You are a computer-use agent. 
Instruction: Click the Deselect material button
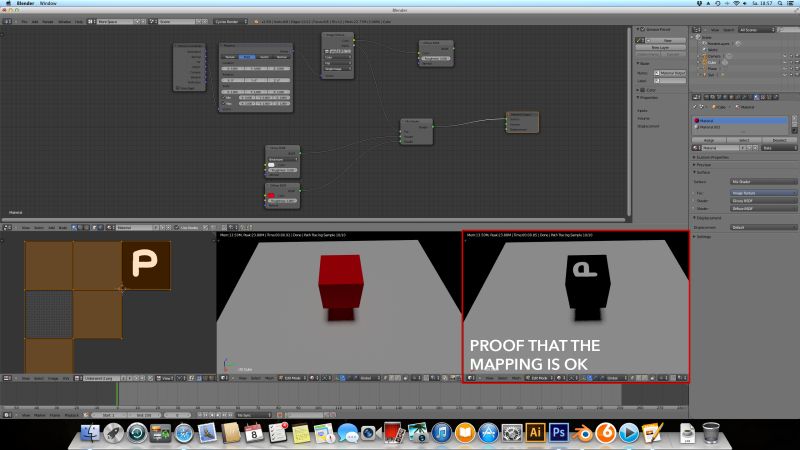(x=780, y=140)
